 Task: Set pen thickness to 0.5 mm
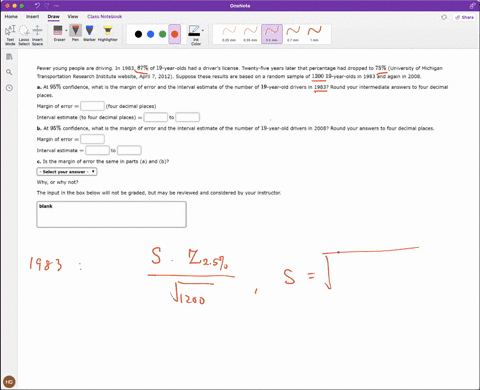(272, 34)
